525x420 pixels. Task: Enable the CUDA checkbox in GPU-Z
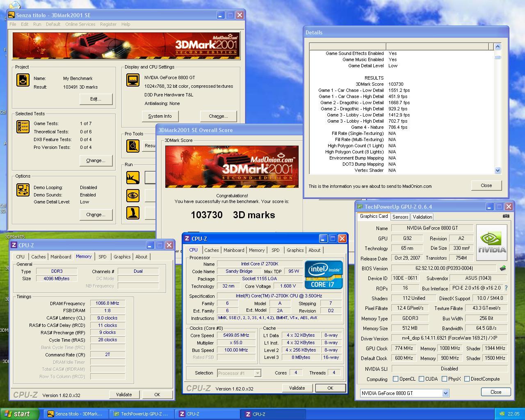421,379
